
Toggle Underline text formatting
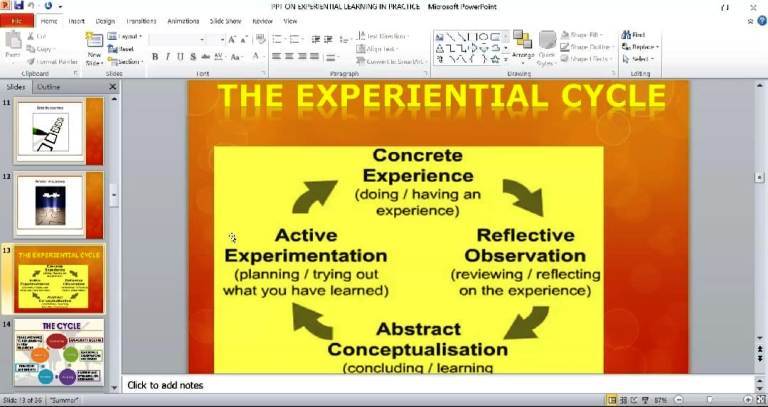point(180,56)
